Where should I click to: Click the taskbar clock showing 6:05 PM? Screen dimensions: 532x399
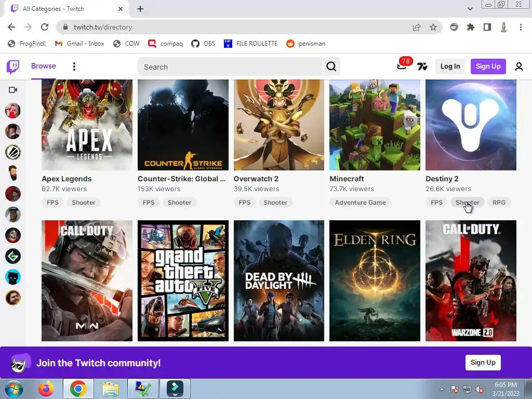tap(506, 389)
